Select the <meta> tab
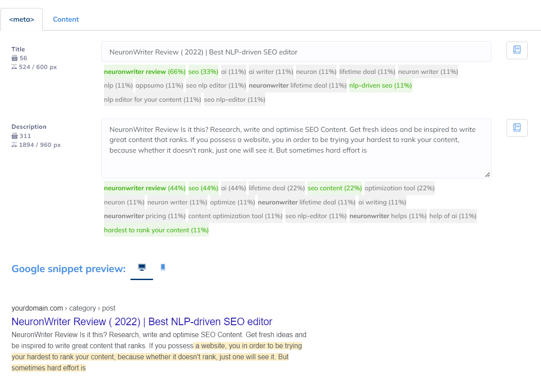The width and height of the screenshot is (541, 392). tap(22, 19)
